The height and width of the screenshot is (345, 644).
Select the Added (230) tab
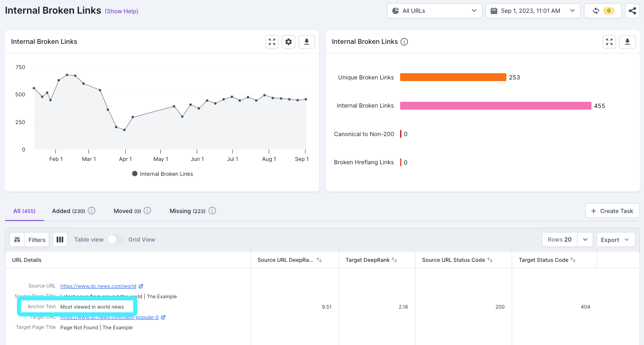[69, 211]
